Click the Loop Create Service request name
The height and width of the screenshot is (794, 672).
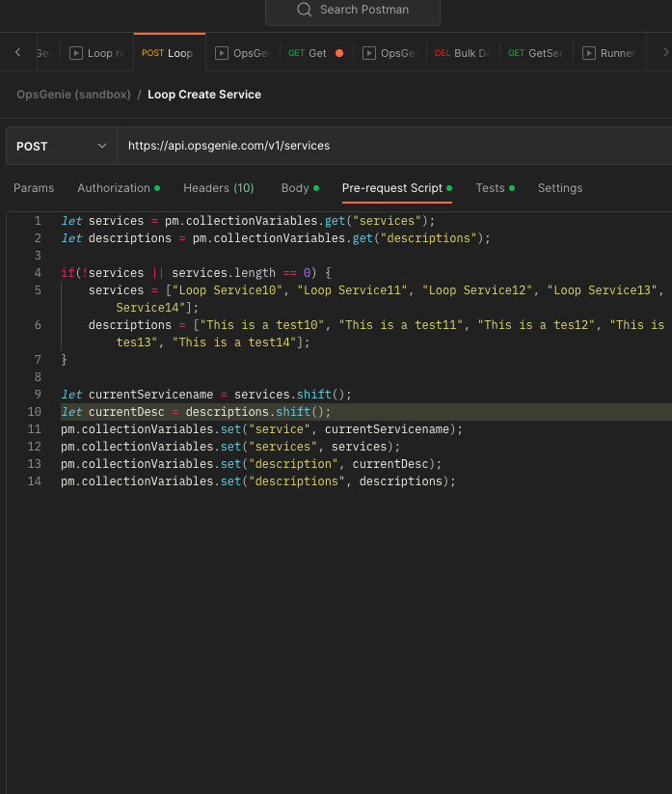coord(204,95)
